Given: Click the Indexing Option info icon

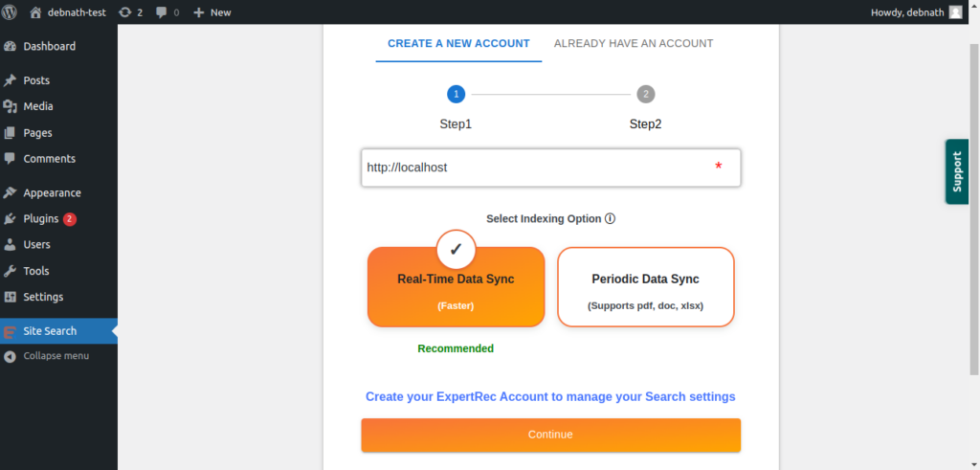Looking at the screenshot, I should (610, 218).
